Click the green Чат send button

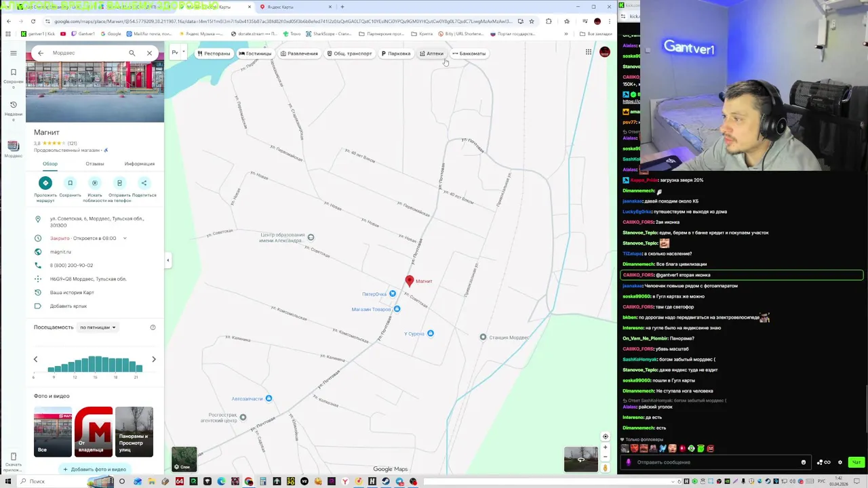click(x=856, y=462)
